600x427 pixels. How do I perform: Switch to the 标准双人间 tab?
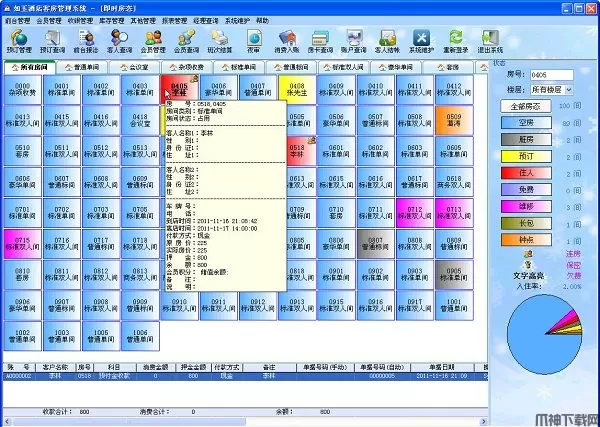tap(343, 67)
